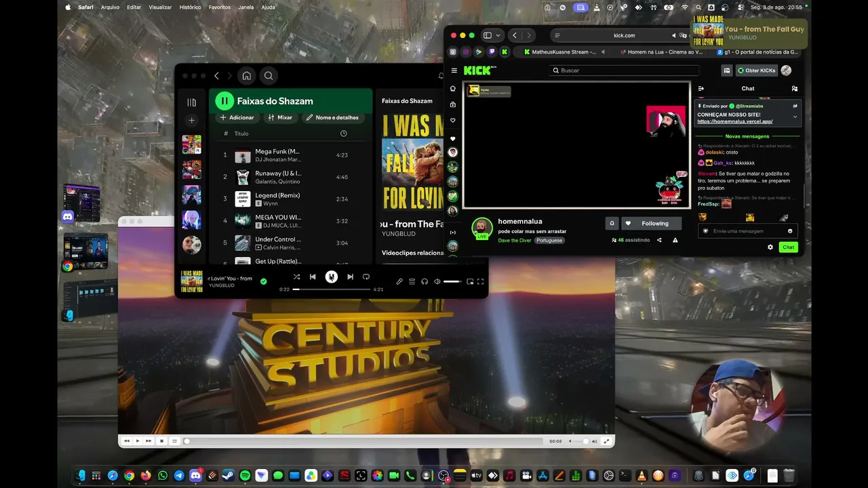868x488 pixels.
Task: Click the Spotify song progress bar
Action: (332, 289)
